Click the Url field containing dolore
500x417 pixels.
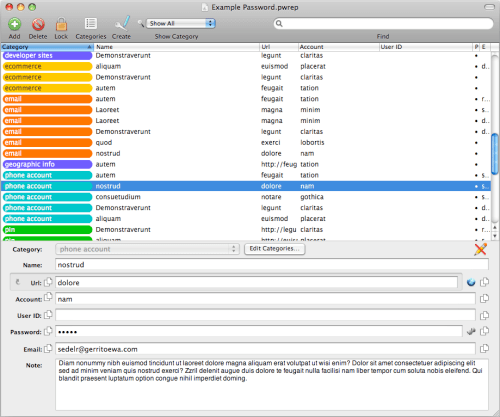tap(256, 282)
